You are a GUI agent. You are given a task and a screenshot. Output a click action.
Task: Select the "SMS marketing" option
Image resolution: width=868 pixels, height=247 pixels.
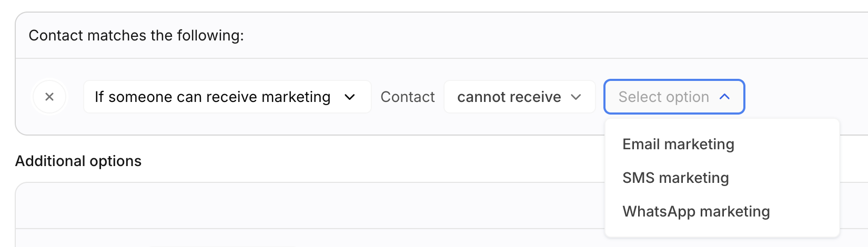pyautogui.click(x=675, y=178)
